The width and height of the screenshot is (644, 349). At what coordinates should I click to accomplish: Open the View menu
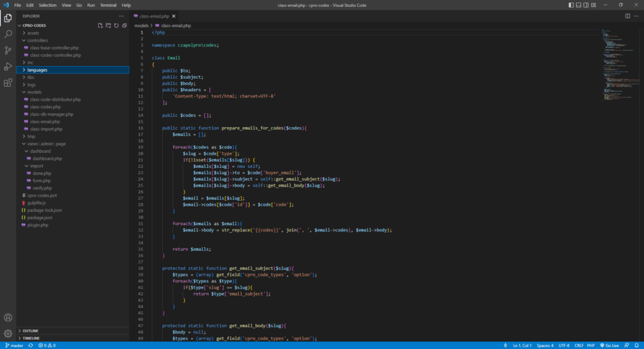[66, 5]
